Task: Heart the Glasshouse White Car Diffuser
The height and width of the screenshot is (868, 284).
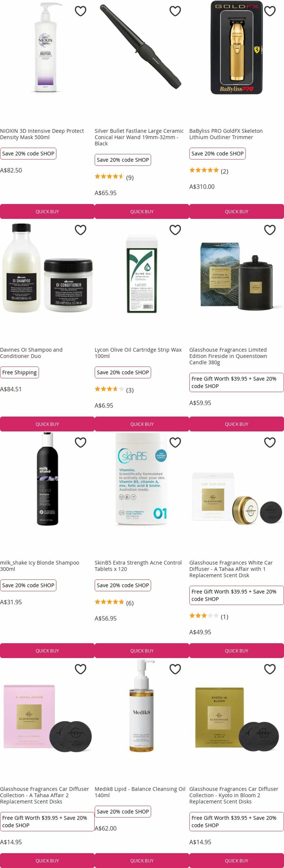Action: 270,442
